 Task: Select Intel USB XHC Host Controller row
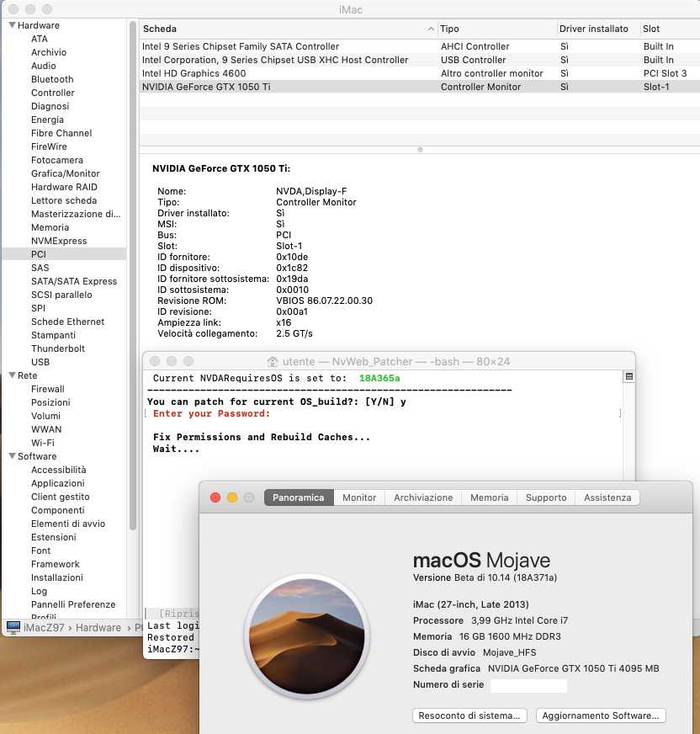pos(420,60)
